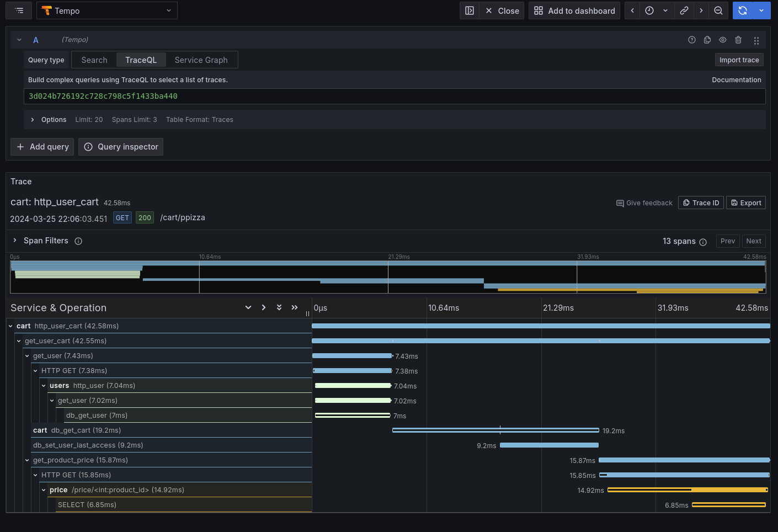Expand the query Options section
Viewport: 778px width, 532px height.
[33, 120]
